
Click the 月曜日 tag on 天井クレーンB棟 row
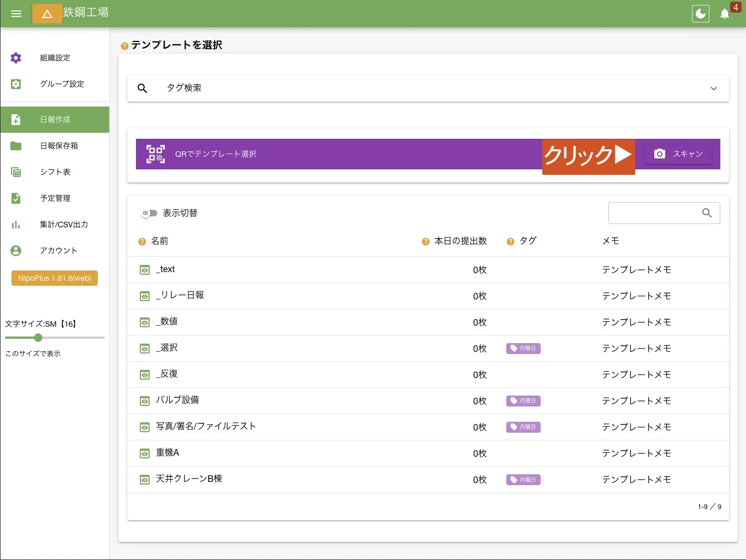point(523,480)
